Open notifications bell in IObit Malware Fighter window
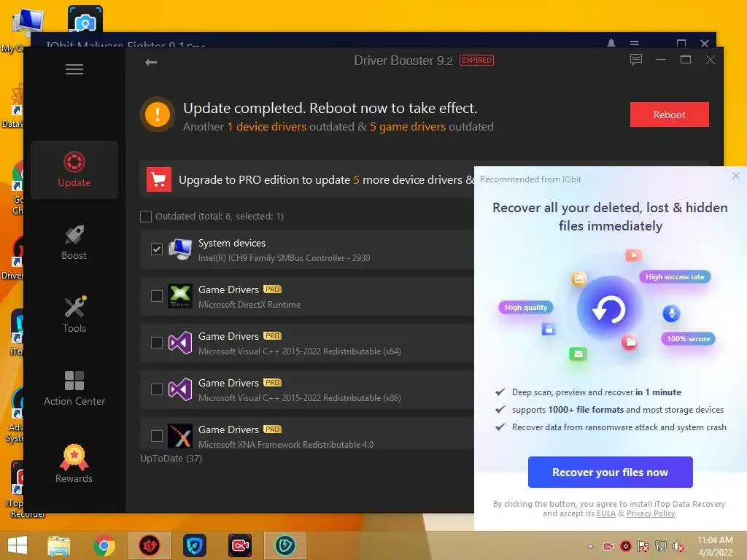 [x=611, y=43]
